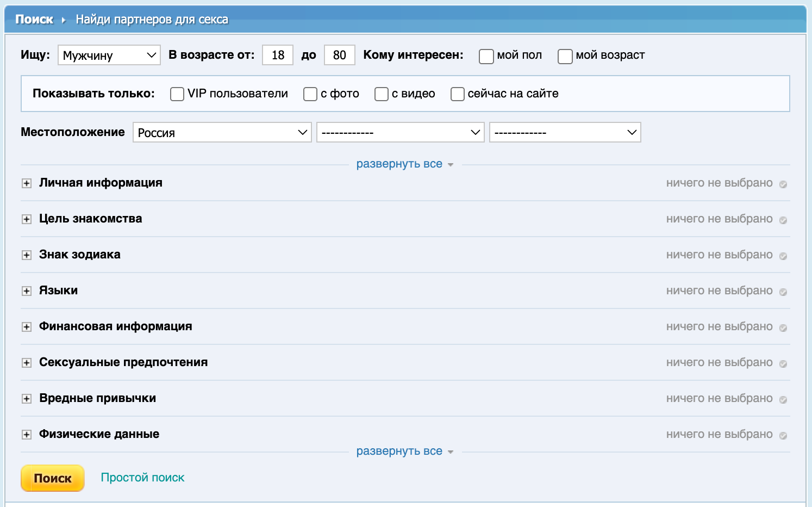Expand Сексуальные предпочтения via plus icon

26,363
